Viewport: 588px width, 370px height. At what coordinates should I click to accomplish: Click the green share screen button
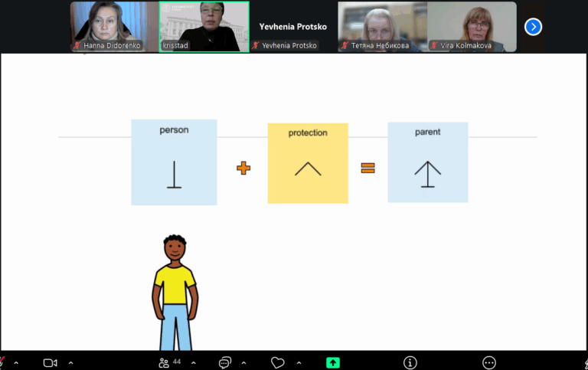click(332, 362)
